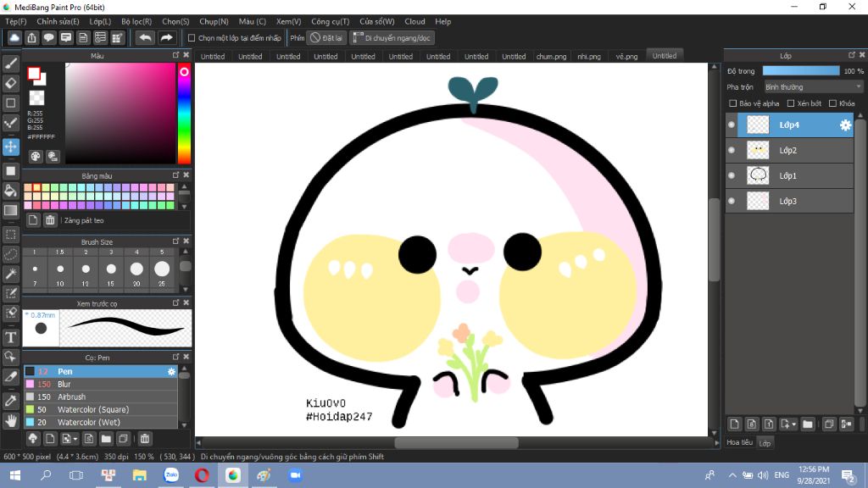Pick the Text tool
Viewport: 868px width, 488px height.
[11, 337]
